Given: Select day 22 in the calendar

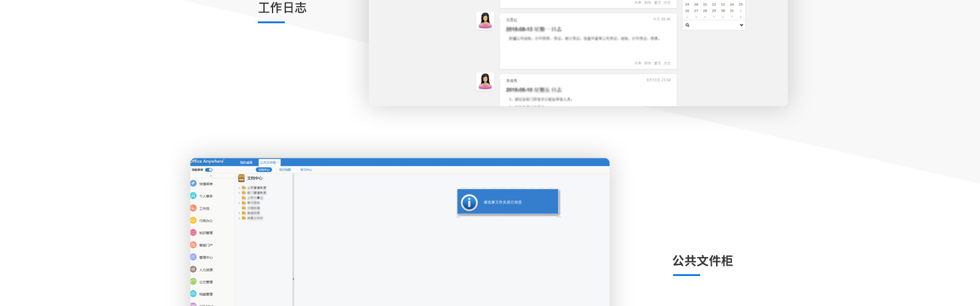Looking at the screenshot, I should click(714, 4).
